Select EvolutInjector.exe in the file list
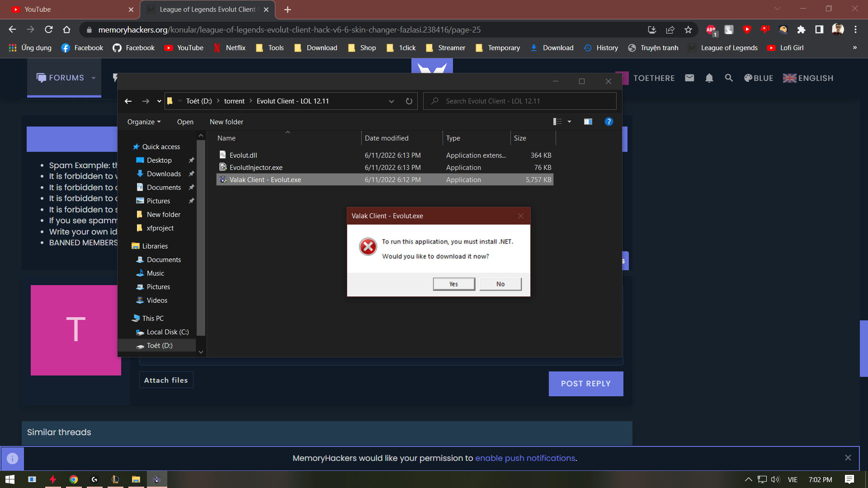 [385, 167]
